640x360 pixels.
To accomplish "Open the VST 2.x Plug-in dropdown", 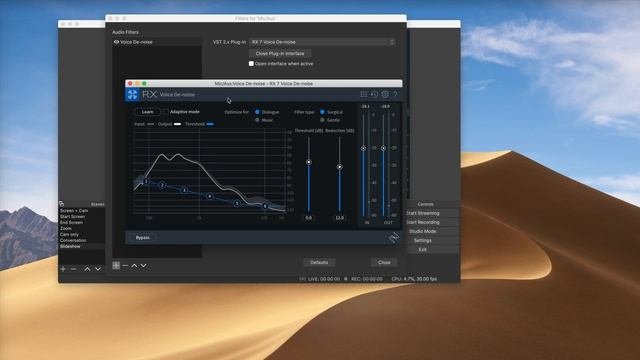I will 322,42.
